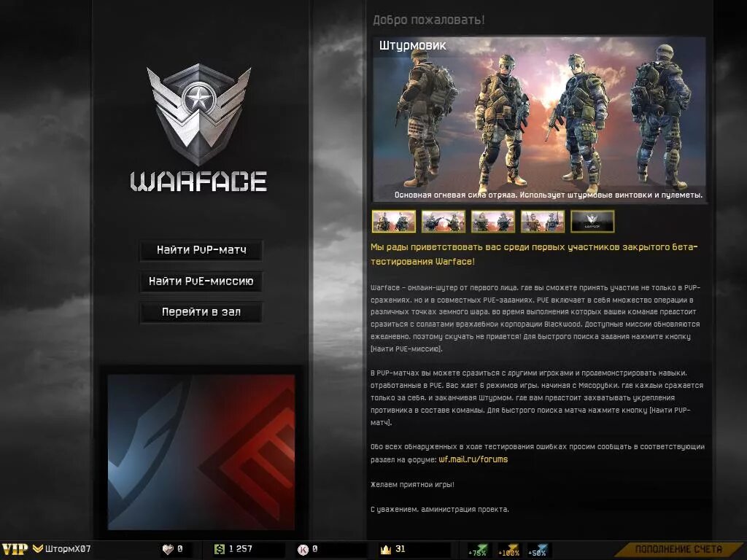Click the Warface winged shield logo
The height and width of the screenshot is (560, 747).
click(198, 114)
